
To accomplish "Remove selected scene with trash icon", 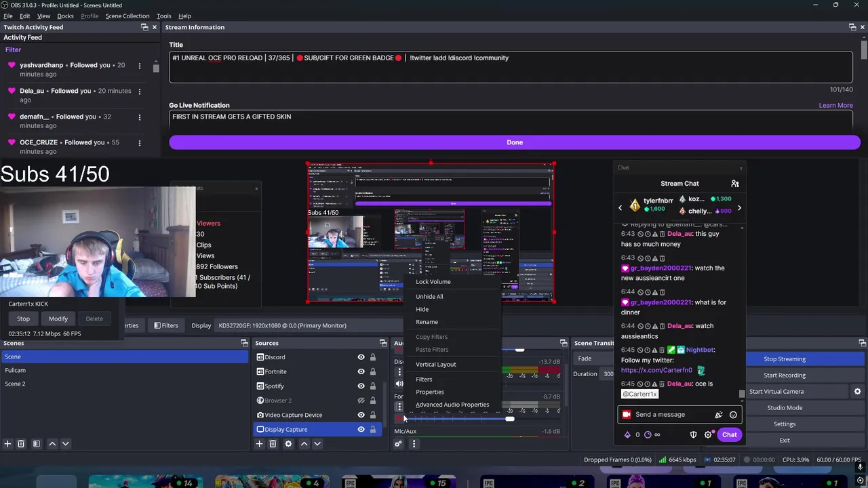I will coord(21,444).
